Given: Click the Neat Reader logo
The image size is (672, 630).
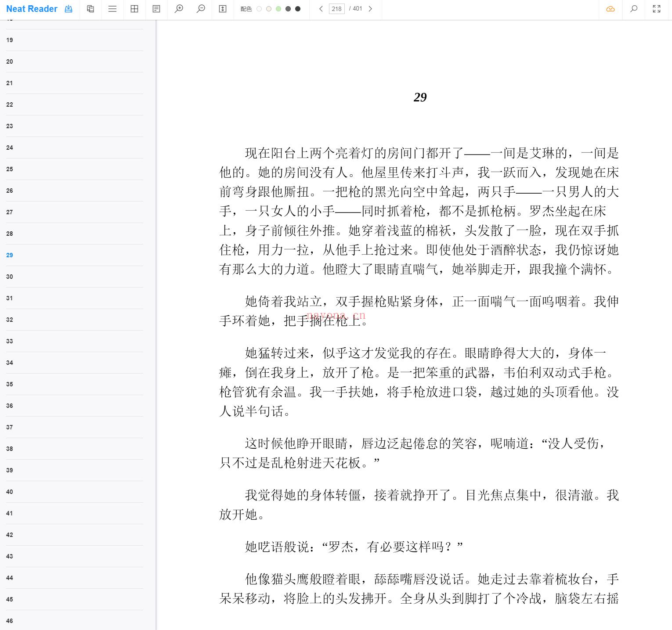Looking at the screenshot, I should coord(32,9).
